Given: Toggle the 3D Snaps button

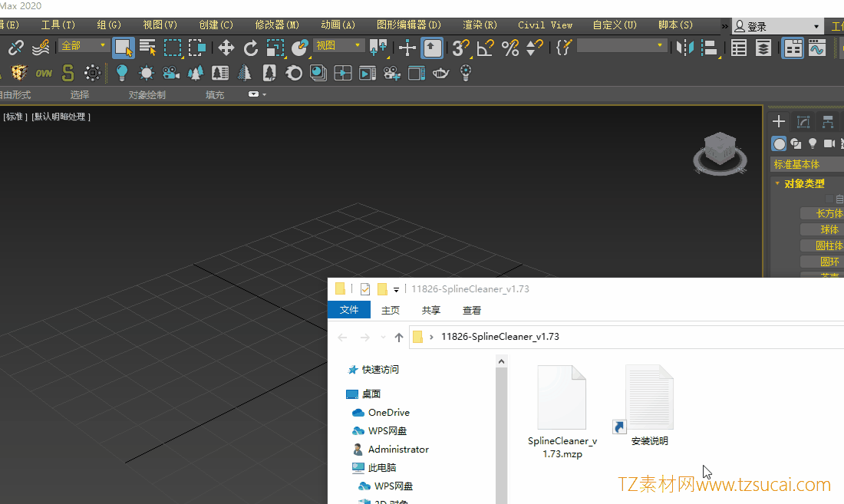Looking at the screenshot, I should point(460,48).
